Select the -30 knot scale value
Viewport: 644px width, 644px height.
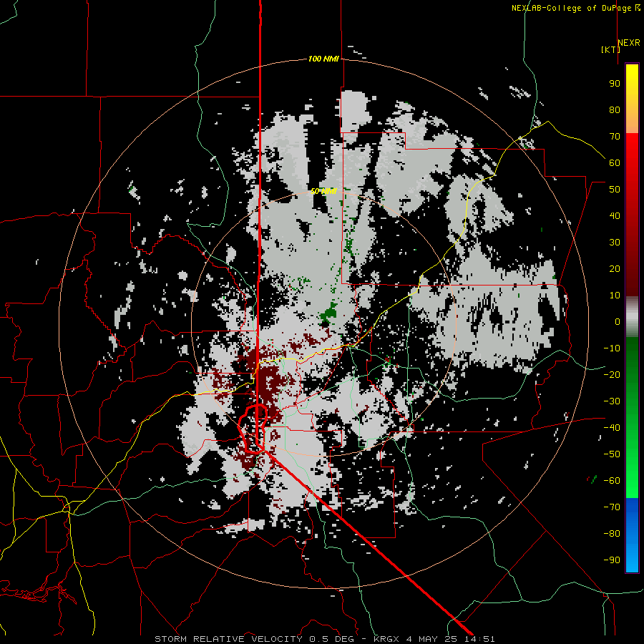coord(612,401)
